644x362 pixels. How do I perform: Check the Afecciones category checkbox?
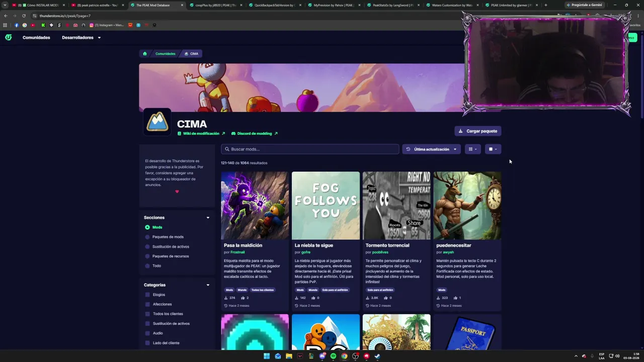click(x=147, y=304)
